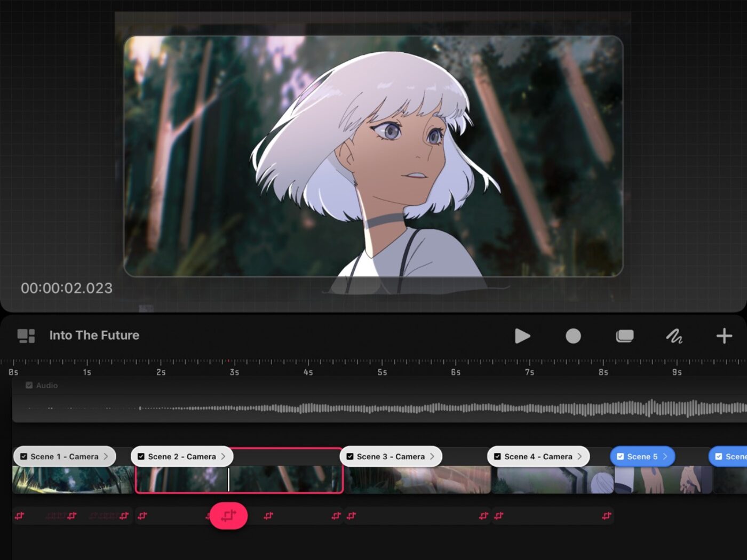Expand the Scene 4 - Camera track
This screenshot has width=747, height=560.
point(581,456)
